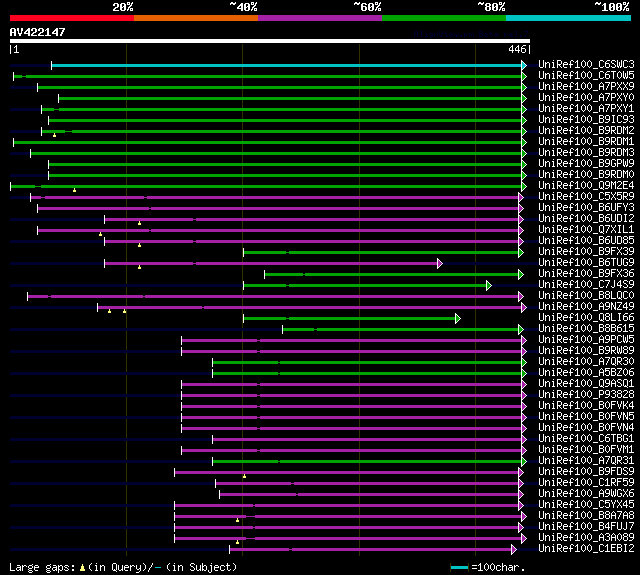Select the UniRef100_Q9ASQ1 label
This screenshot has height=575, width=640.
[x=586, y=384]
